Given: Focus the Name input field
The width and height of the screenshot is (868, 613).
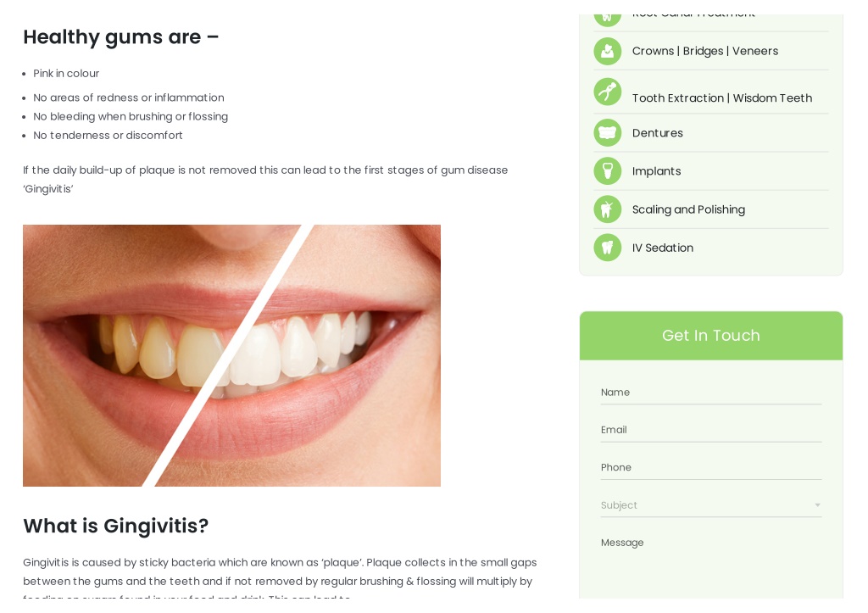Looking at the screenshot, I should [711, 393].
